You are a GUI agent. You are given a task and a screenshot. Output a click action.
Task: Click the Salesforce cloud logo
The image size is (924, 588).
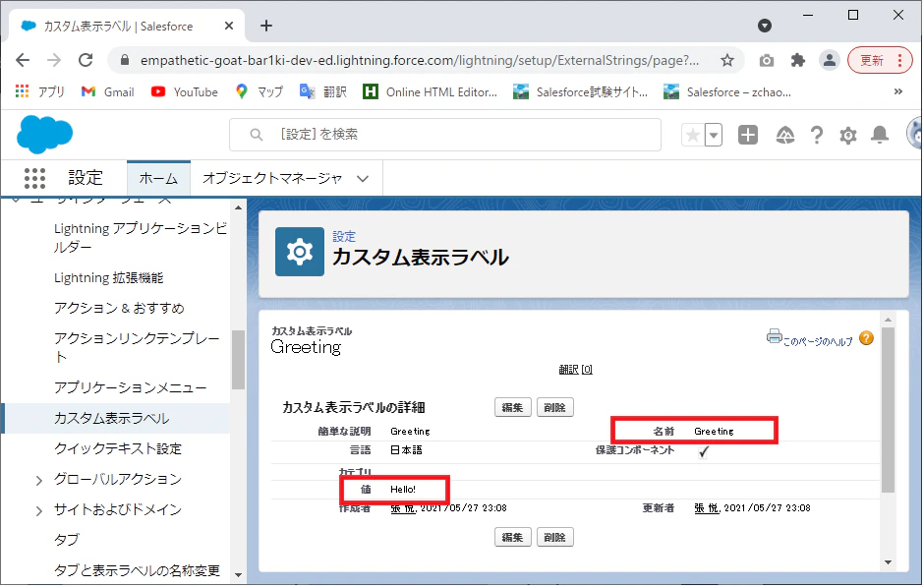click(x=43, y=134)
